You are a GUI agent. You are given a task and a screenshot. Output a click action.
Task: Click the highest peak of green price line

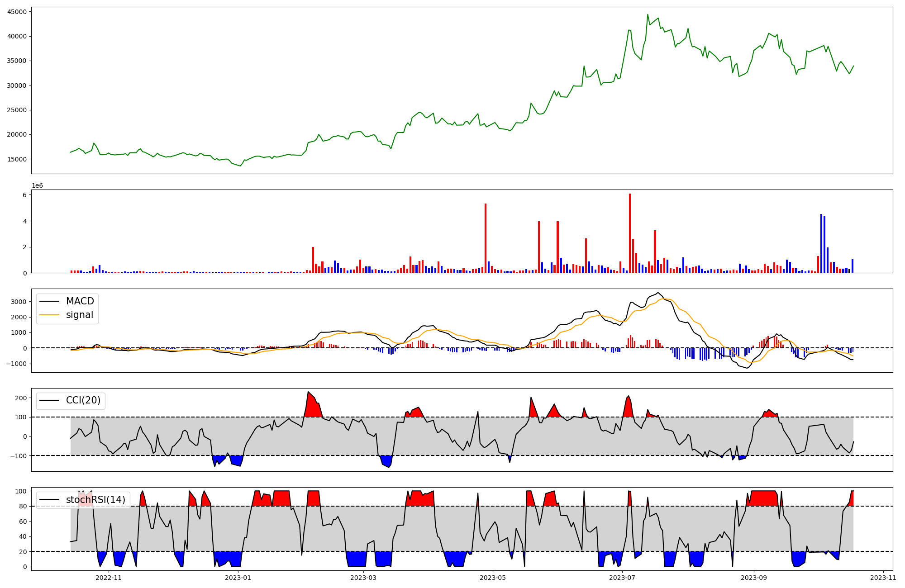(x=648, y=15)
